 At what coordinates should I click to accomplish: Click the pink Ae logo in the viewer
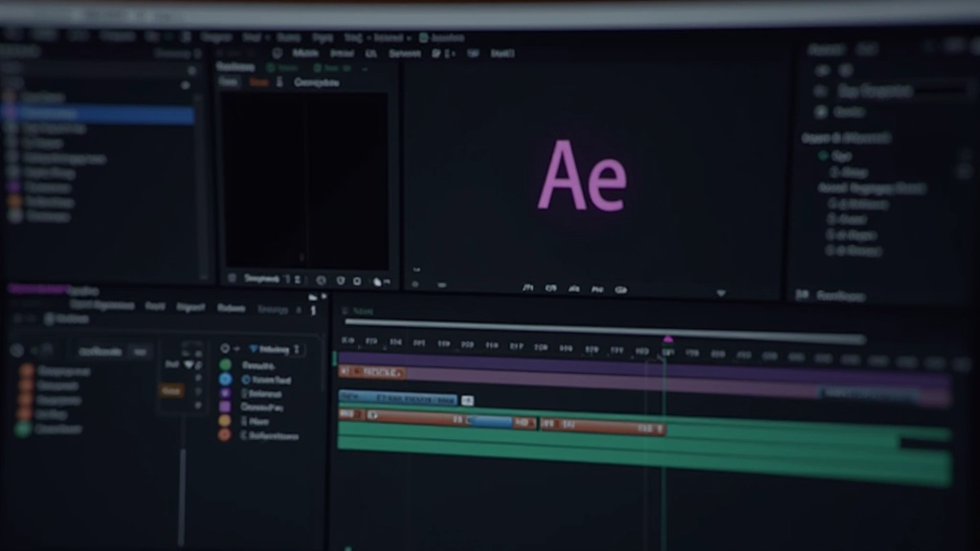(x=582, y=176)
